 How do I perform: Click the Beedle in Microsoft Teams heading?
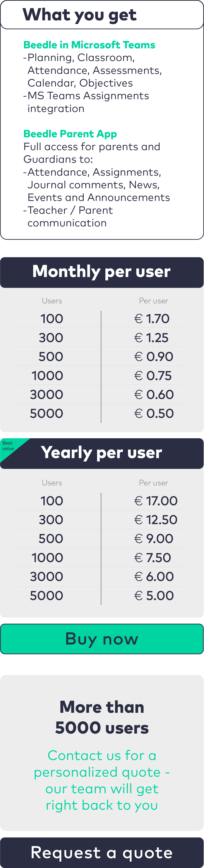click(x=89, y=45)
